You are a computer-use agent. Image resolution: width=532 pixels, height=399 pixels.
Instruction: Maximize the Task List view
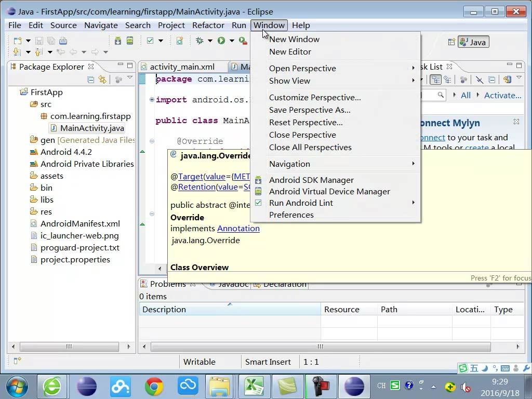[x=519, y=65]
